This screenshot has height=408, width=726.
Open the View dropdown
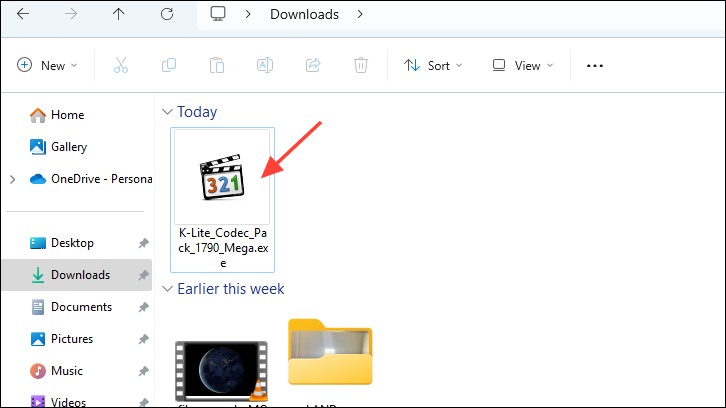click(x=523, y=65)
